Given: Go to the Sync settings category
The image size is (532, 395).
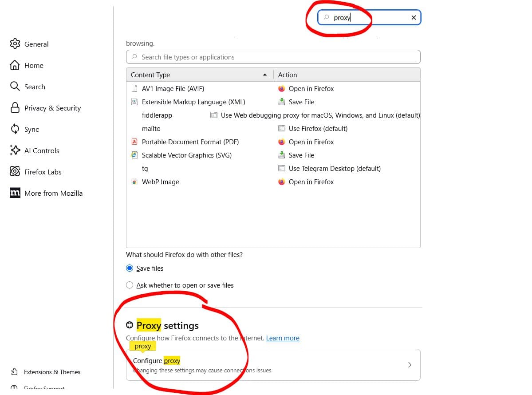Looking at the screenshot, I should click(x=31, y=129).
